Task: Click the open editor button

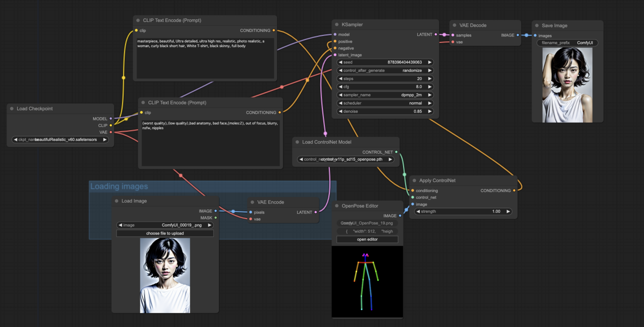Action: coord(367,239)
